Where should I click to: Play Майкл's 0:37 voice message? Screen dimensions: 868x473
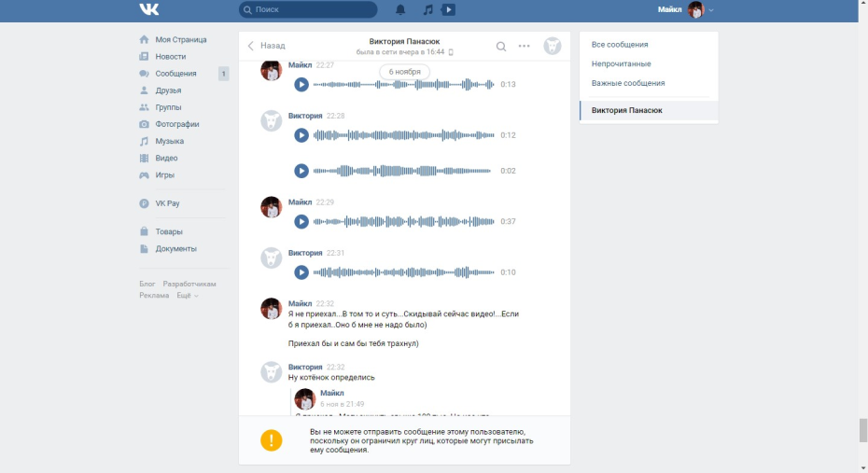click(301, 222)
